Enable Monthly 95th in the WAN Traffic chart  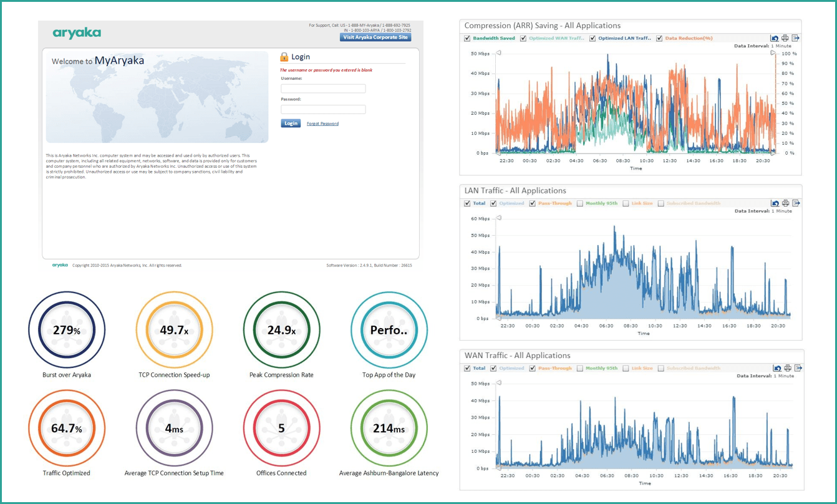click(x=580, y=368)
